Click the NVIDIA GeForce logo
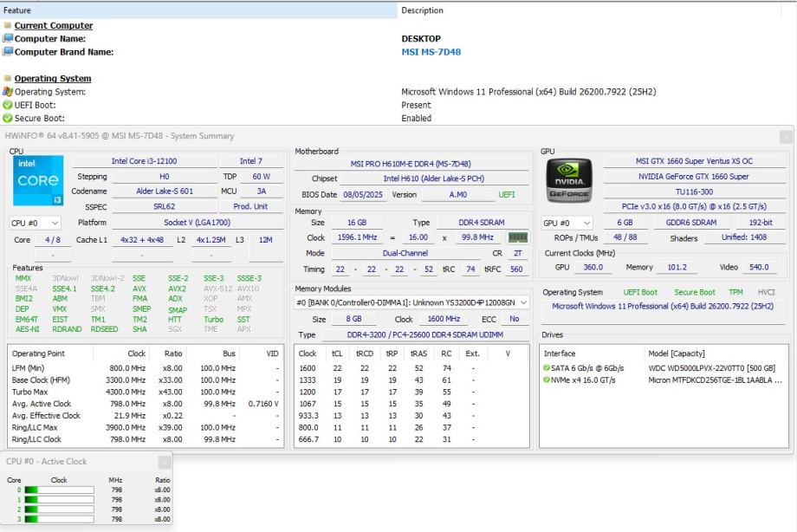The height and width of the screenshot is (532, 797). coord(568,178)
